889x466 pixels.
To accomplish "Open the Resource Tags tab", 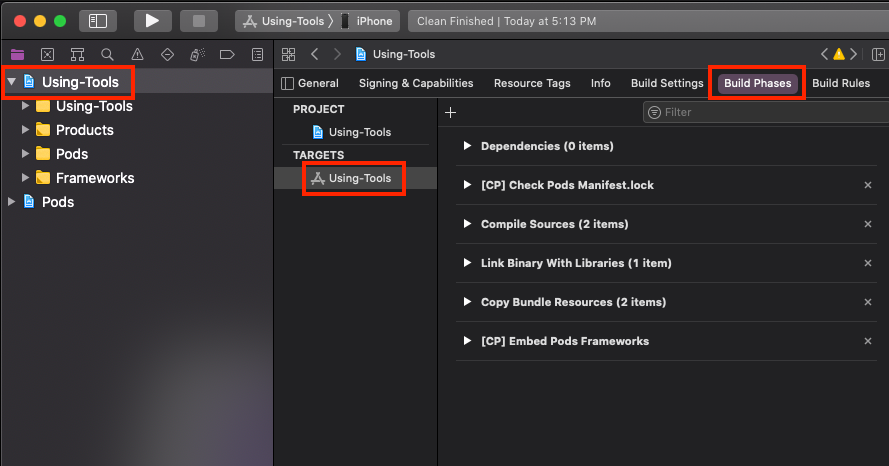I will click(x=532, y=83).
